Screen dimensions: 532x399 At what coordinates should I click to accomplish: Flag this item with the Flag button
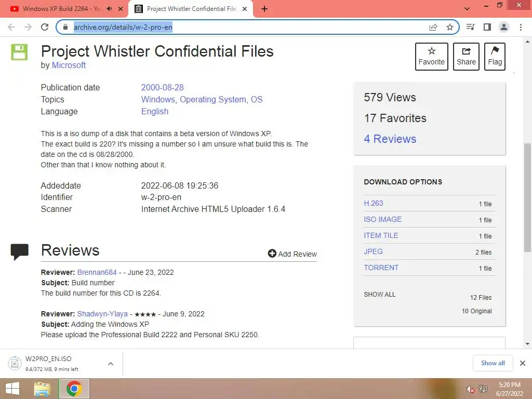click(495, 57)
